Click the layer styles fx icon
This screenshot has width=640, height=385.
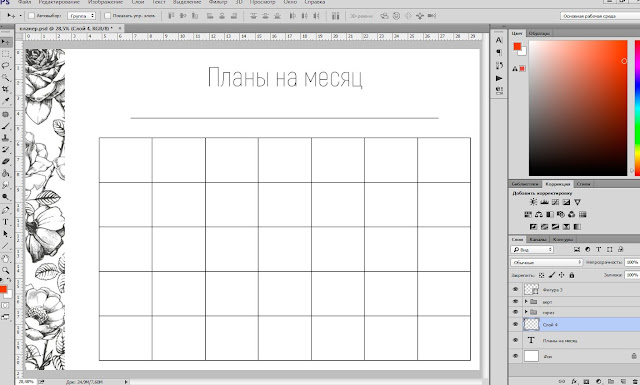pos(574,381)
